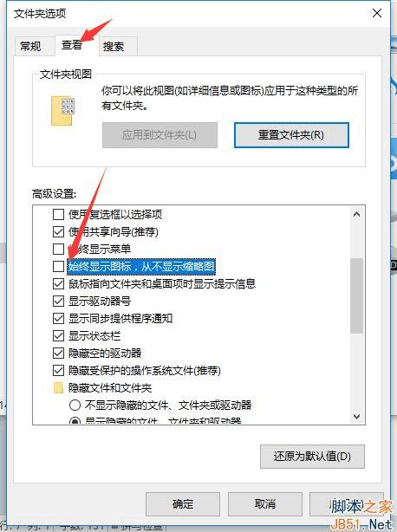Click 还原为默认值(D) button
Screen dimensions: 397x532
[x=312, y=457]
